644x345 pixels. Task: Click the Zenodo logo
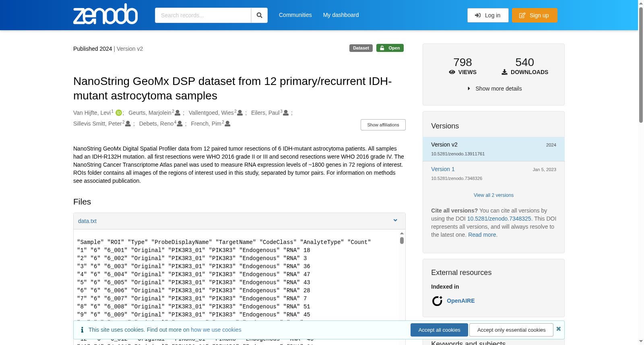tap(105, 14)
